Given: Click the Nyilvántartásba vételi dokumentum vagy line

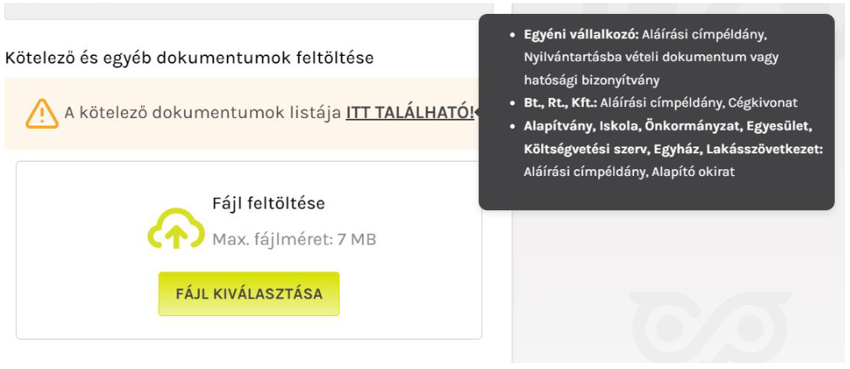Looking at the screenshot, I should [651, 57].
